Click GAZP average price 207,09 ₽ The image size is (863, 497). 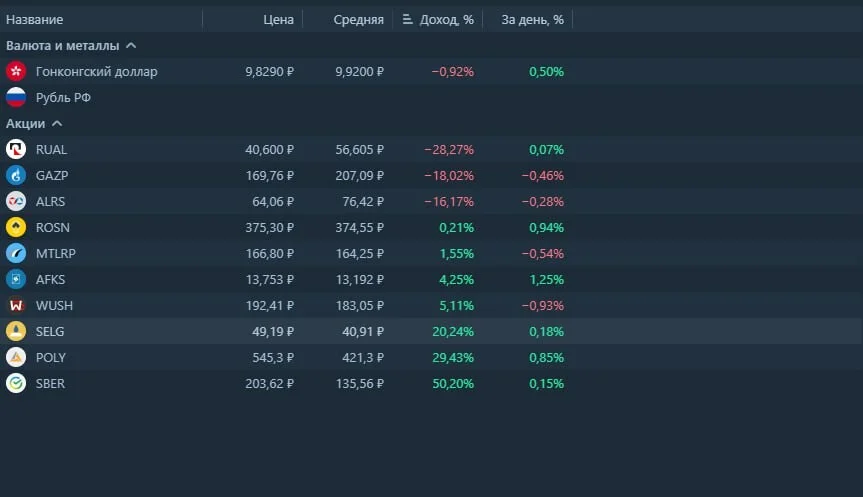pos(359,176)
